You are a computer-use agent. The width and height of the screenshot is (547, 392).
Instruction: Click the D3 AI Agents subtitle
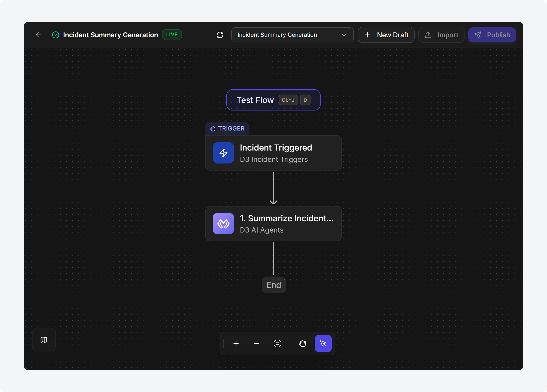pos(262,230)
